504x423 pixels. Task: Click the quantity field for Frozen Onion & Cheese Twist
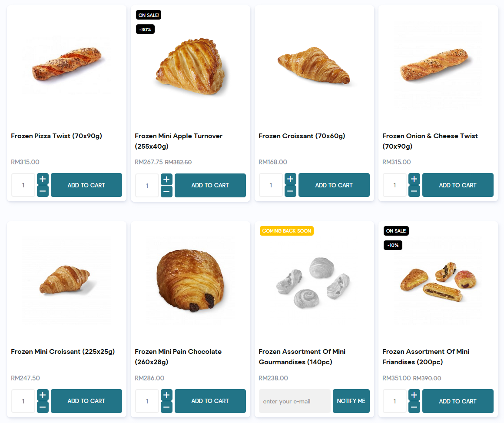coord(395,185)
